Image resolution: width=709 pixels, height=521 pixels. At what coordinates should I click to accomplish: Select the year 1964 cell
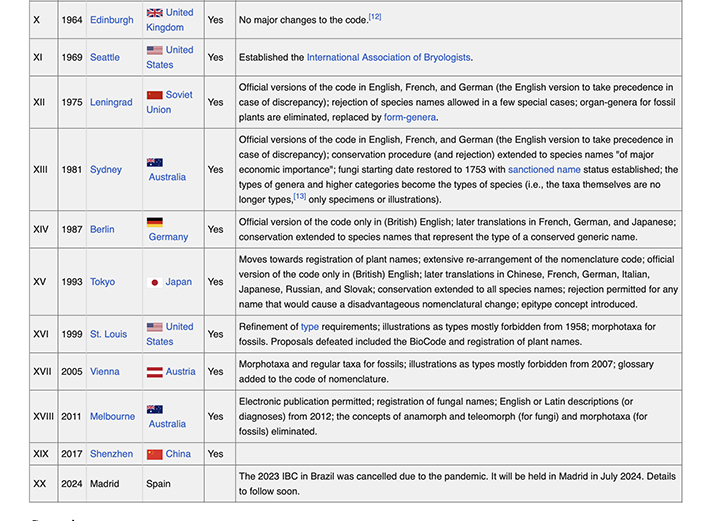[72, 20]
